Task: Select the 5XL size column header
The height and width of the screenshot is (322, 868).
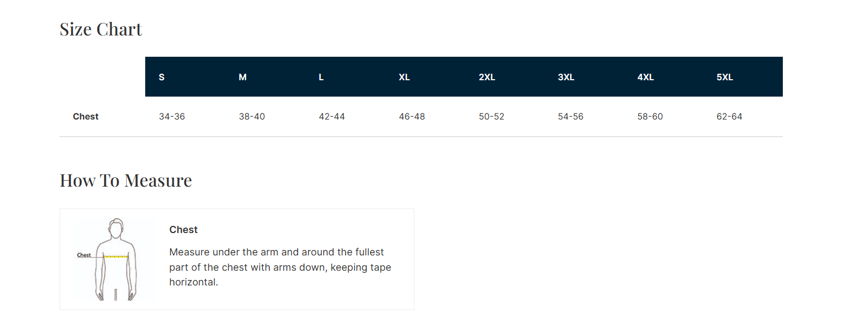Action: point(724,77)
